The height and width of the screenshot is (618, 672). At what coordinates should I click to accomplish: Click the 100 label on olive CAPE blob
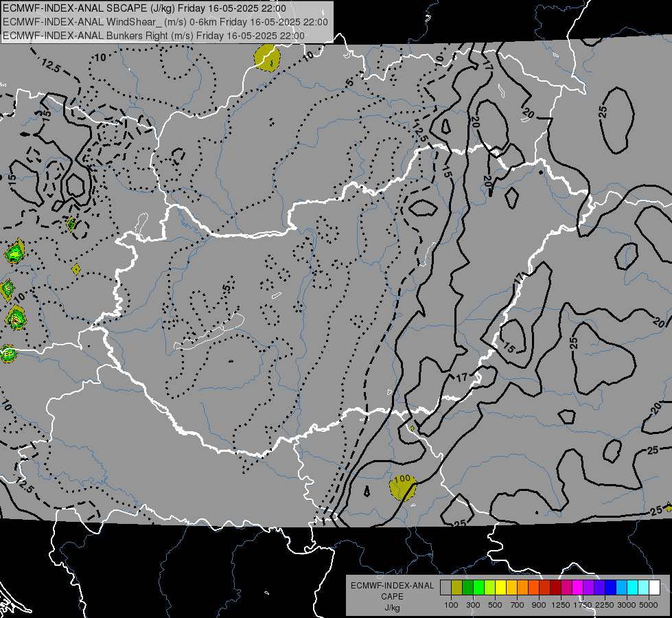(402, 479)
